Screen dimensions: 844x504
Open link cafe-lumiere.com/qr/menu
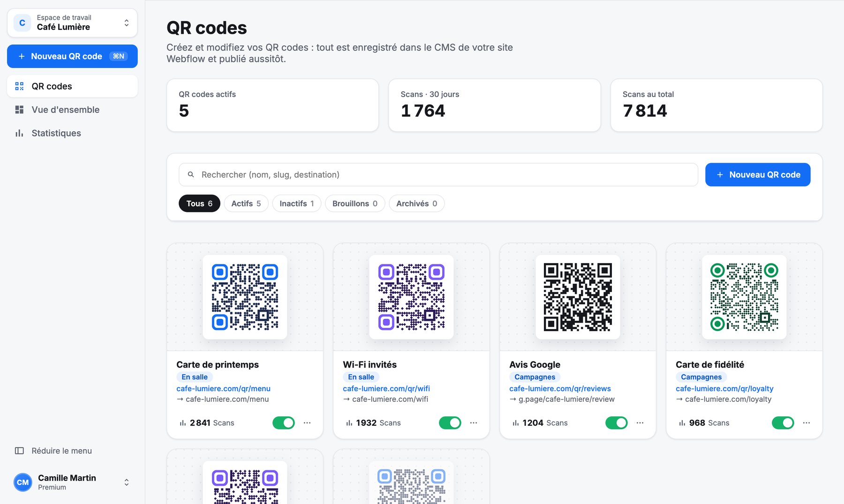(223, 389)
